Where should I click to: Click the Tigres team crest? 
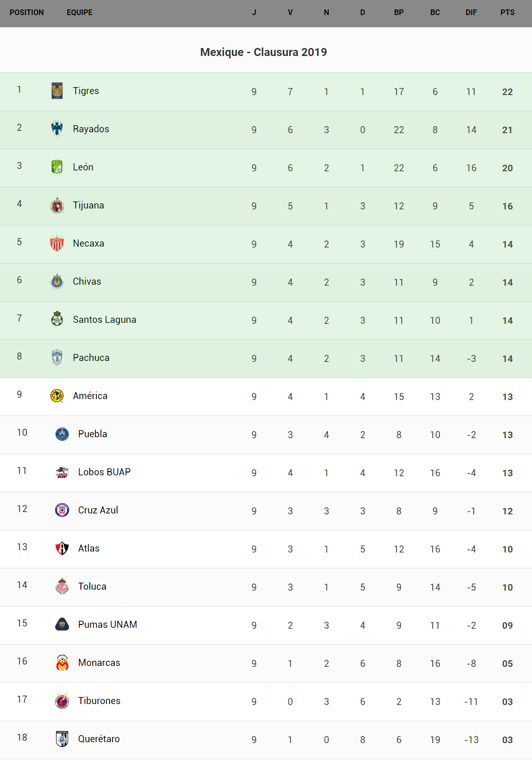[x=57, y=91]
